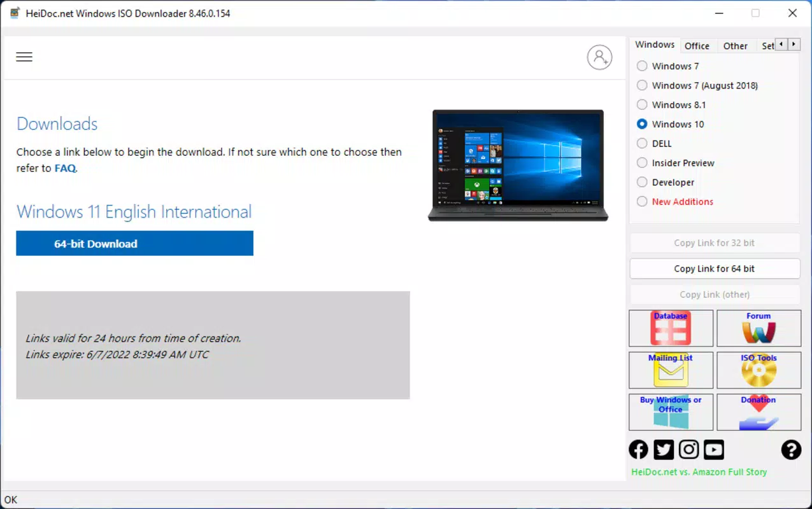Image resolution: width=812 pixels, height=509 pixels.
Task: Open the Instagram icon
Action: 688,450
